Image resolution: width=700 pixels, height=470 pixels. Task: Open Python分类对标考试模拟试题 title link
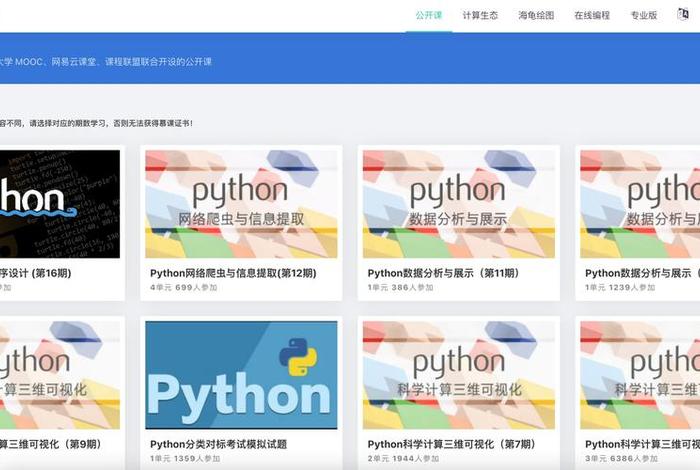tap(218, 444)
